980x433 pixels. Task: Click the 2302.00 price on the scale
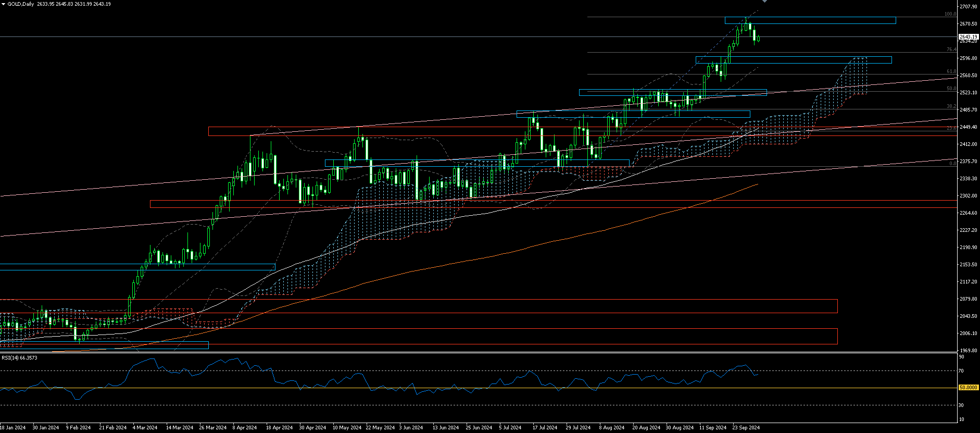[x=968, y=196]
